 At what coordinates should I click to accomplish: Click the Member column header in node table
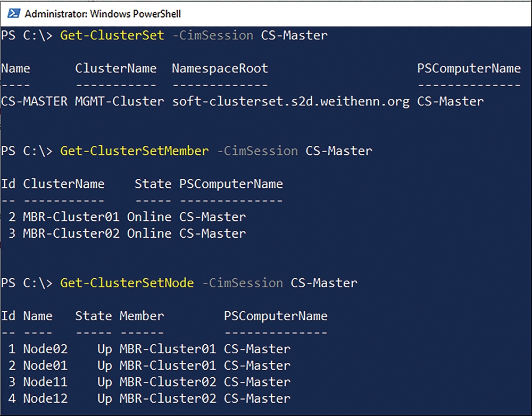coord(142,316)
